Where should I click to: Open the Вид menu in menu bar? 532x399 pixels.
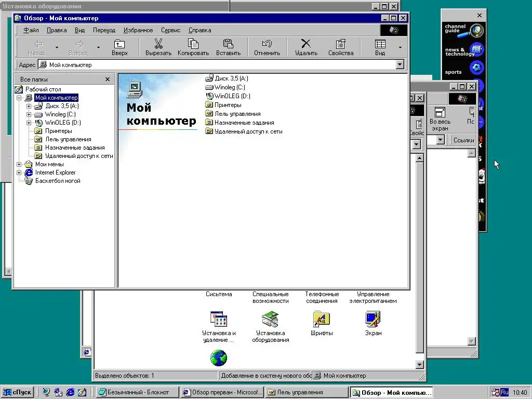click(x=79, y=30)
